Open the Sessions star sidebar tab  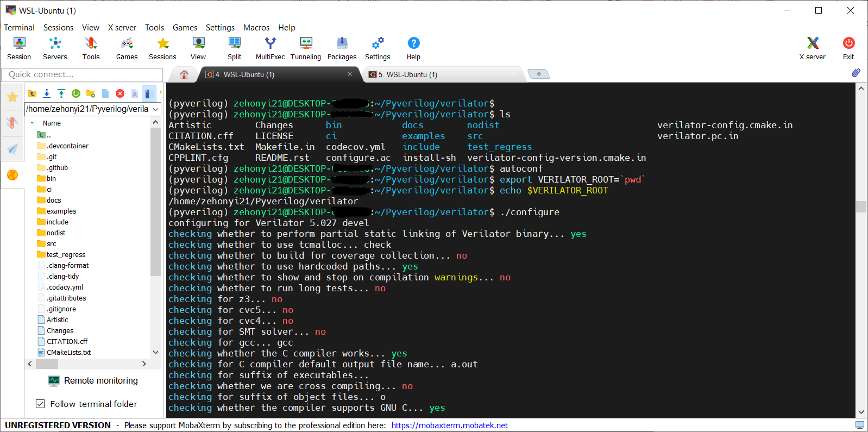click(12, 97)
